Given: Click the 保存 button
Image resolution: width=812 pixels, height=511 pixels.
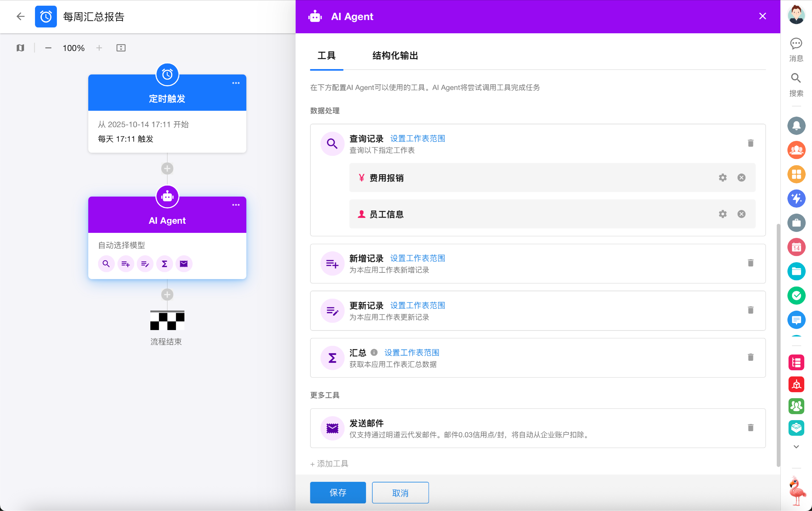Looking at the screenshot, I should 338,492.
